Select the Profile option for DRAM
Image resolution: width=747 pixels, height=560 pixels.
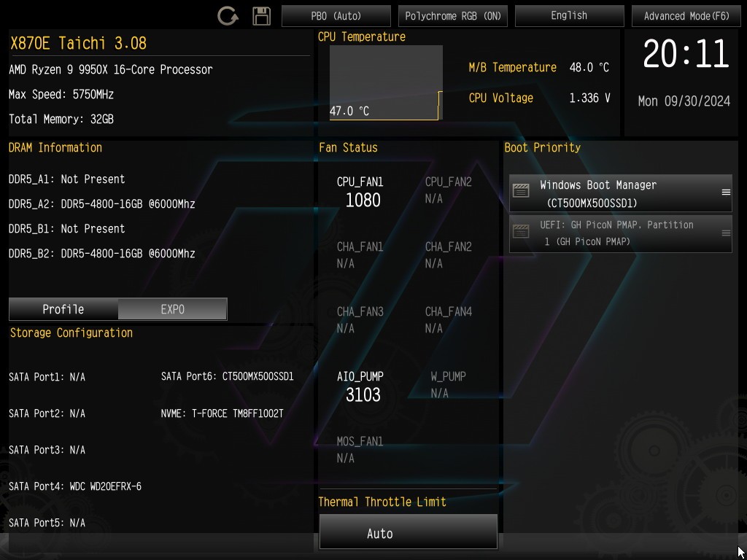click(63, 309)
